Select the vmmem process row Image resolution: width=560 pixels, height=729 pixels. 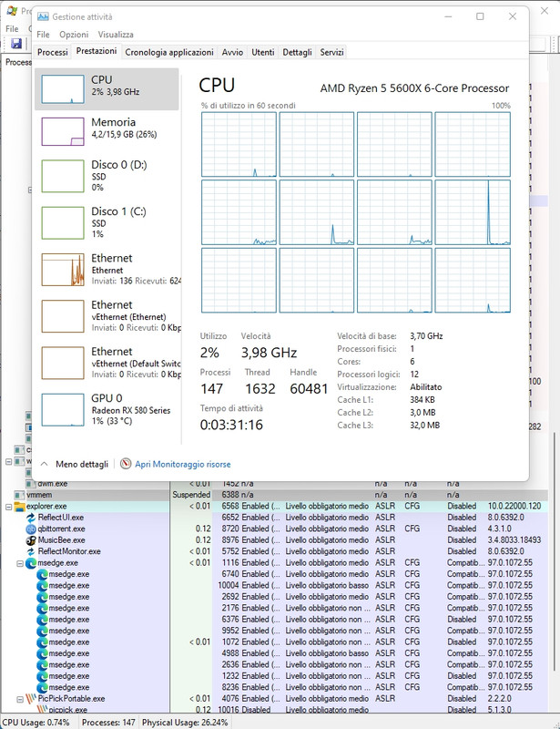coord(277,495)
